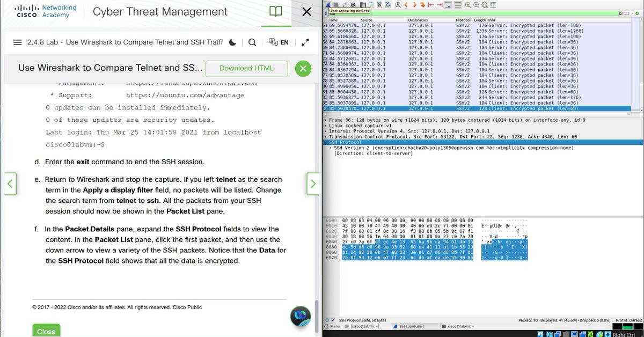This screenshot has height=337, width=644.
Task: Sort packets by Length column
Action: click(479, 20)
